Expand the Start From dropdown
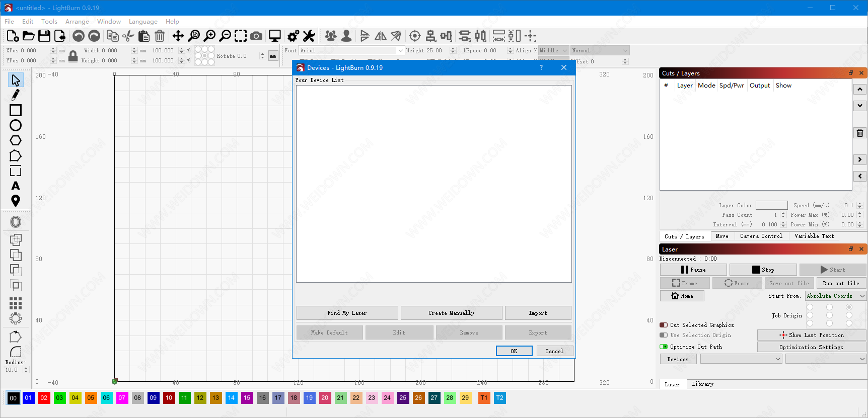868x418 pixels. 835,296
